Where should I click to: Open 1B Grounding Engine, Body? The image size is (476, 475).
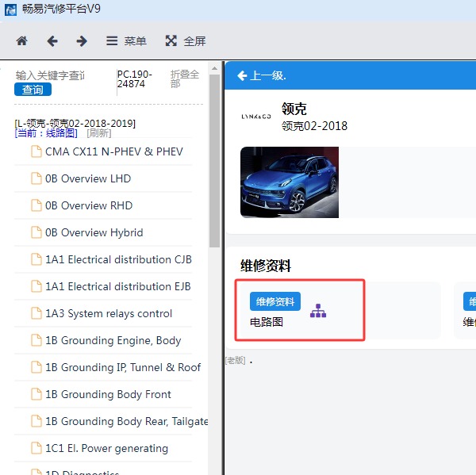coord(113,340)
